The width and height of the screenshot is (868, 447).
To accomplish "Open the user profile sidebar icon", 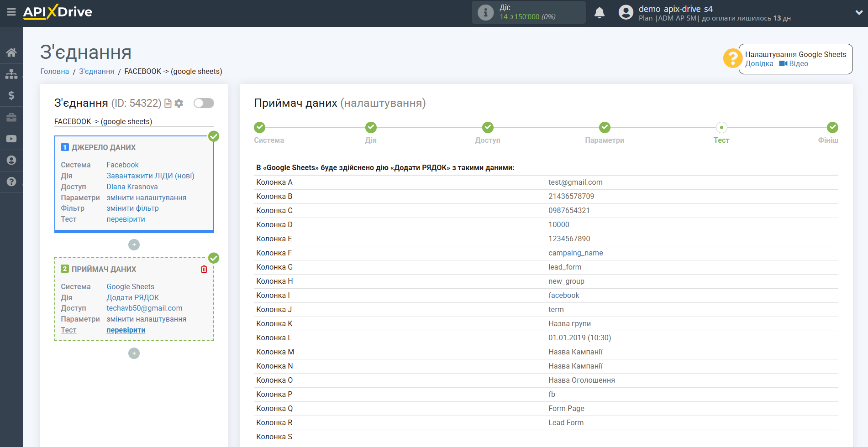I will pos(11,160).
